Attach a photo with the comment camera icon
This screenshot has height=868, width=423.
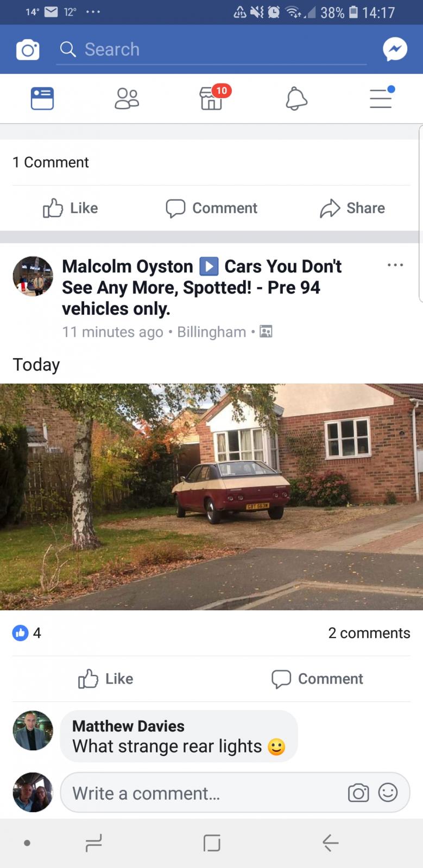358,793
